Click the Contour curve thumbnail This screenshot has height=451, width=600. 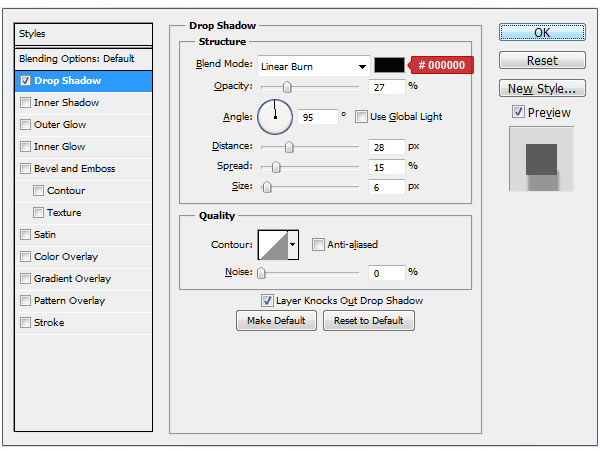click(x=273, y=245)
